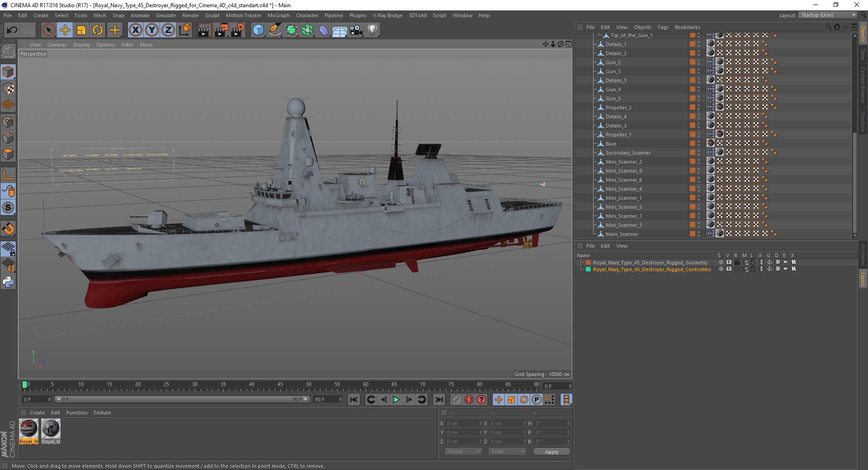This screenshot has height=470, width=868.
Task: Activate the Rotate tool in top toolbar
Action: 98,30
